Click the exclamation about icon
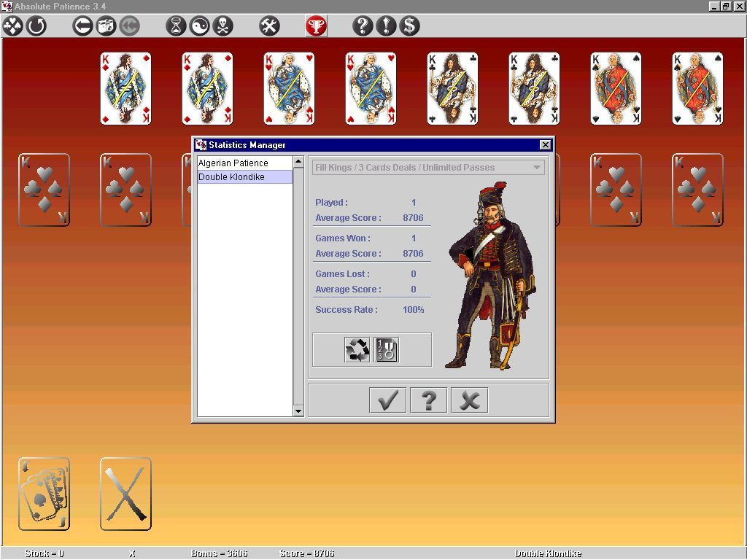Viewport: 747px width, 560px height. click(x=385, y=26)
